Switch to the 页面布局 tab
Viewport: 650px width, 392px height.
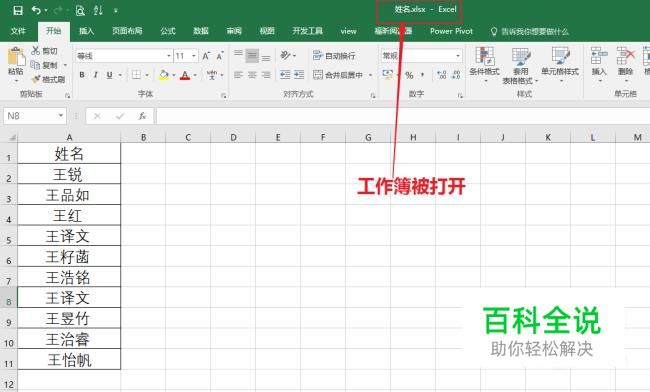coord(127,31)
